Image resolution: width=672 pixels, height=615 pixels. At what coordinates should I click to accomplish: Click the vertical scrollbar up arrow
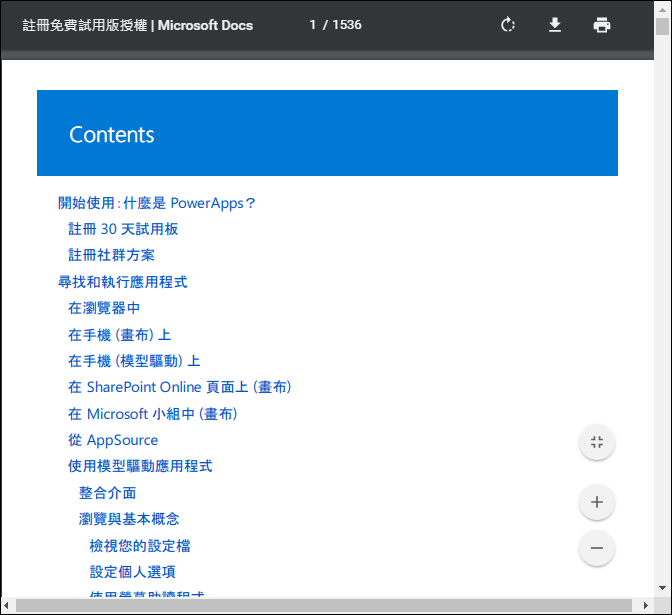(663, 9)
